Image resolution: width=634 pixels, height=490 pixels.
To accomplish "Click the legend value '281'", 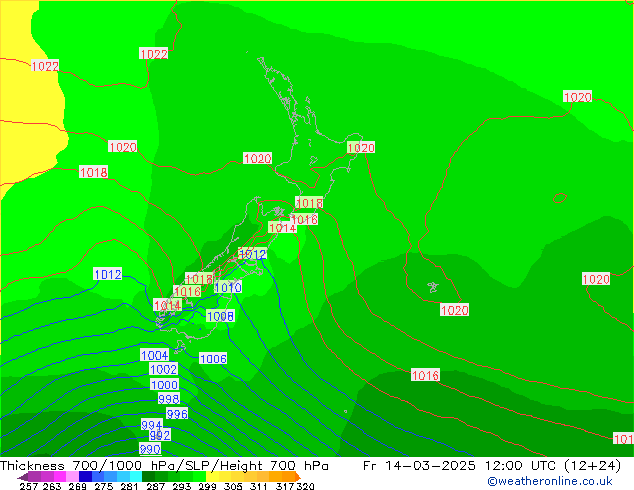I will 129,486.
